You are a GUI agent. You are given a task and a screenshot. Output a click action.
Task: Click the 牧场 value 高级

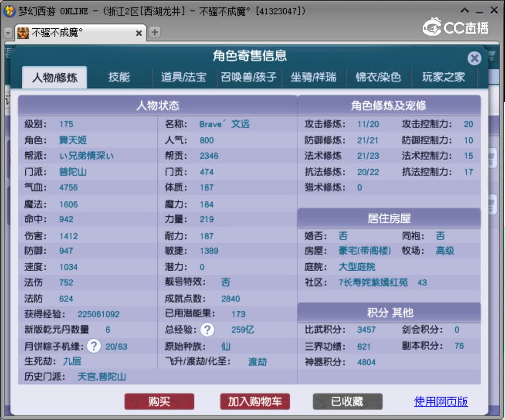click(445, 251)
